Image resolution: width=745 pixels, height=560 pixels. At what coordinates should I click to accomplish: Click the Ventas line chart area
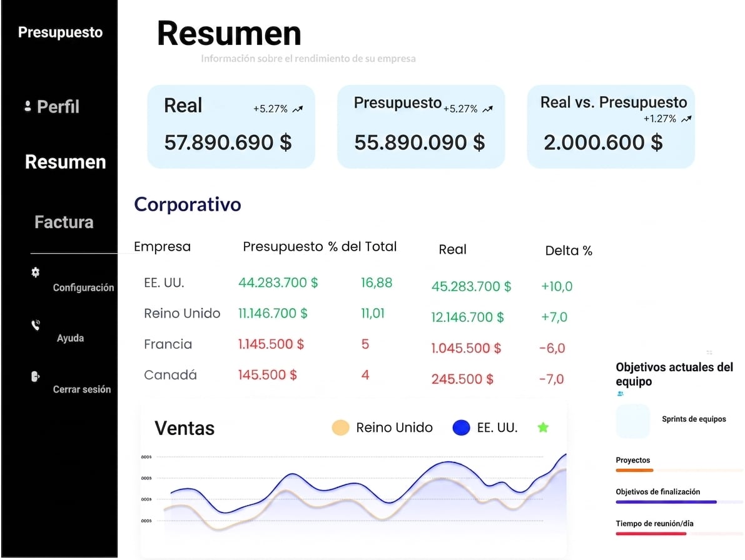(x=354, y=494)
